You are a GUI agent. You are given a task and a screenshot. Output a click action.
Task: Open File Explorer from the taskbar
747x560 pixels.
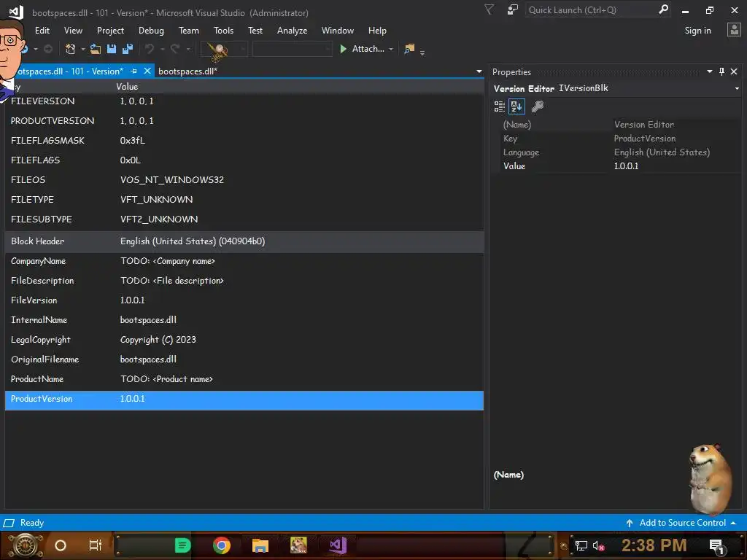click(260, 545)
